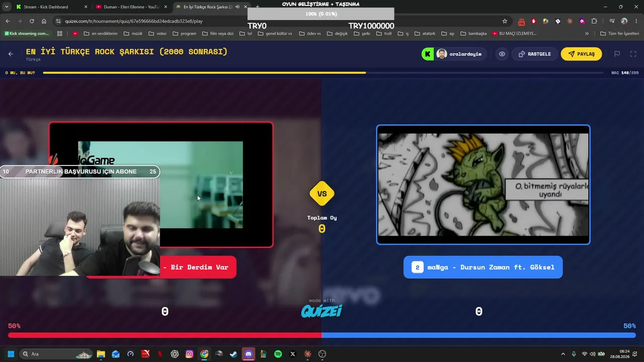Viewport: 644px width, 362px height.
Task: Open the 'troll' bookmark folder
Action: 383,34
